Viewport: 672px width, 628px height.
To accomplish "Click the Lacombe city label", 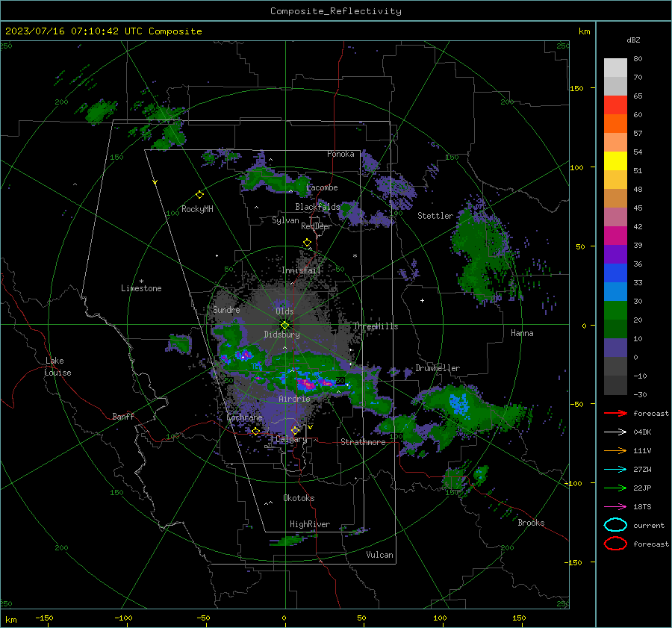I will click(322, 187).
